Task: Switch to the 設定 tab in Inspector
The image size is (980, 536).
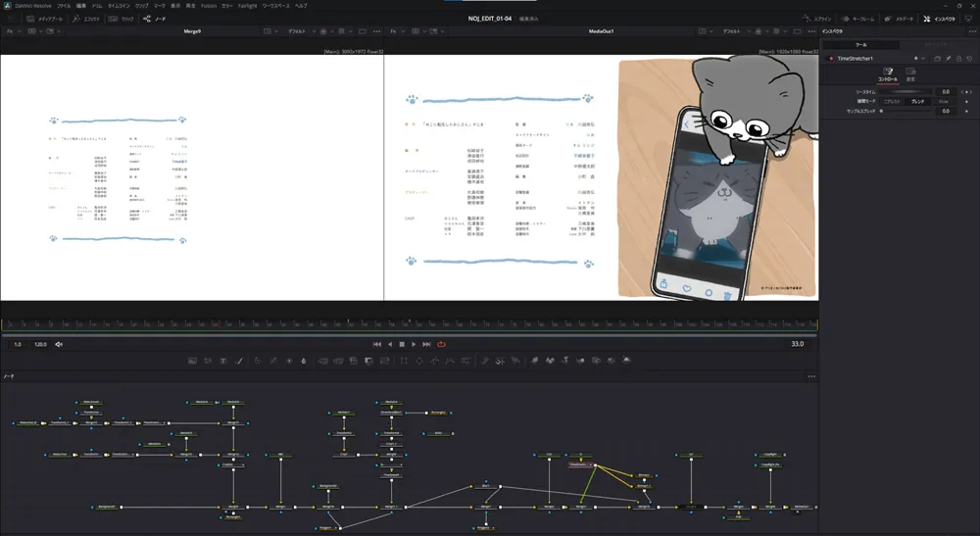Action: click(x=910, y=74)
